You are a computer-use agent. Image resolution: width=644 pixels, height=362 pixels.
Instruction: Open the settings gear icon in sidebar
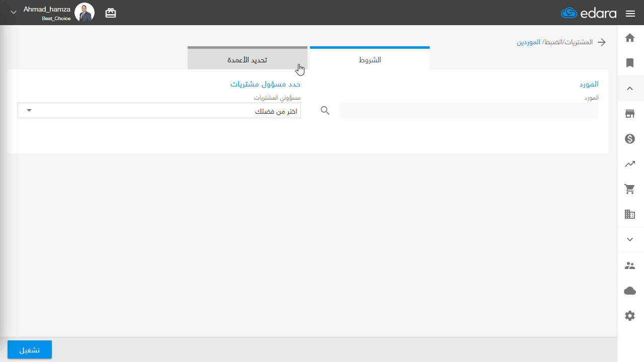[x=630, y=316]
